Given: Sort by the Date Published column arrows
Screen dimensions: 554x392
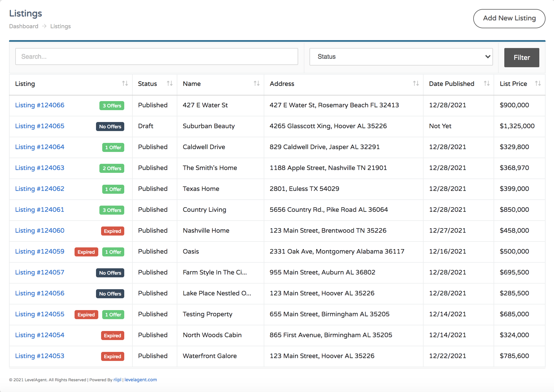Looking at the screenshot, I should (x=487, y=84).
